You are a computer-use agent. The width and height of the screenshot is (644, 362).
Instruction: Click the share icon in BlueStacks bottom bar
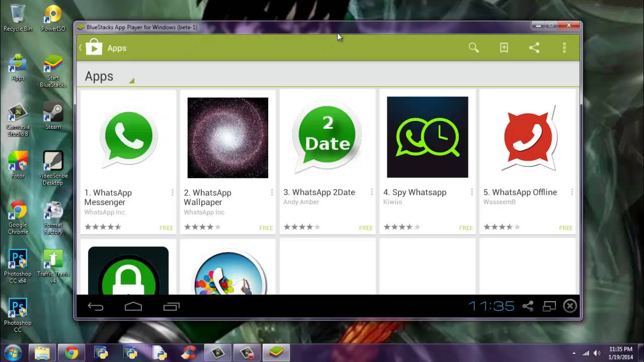pos(528,306)
